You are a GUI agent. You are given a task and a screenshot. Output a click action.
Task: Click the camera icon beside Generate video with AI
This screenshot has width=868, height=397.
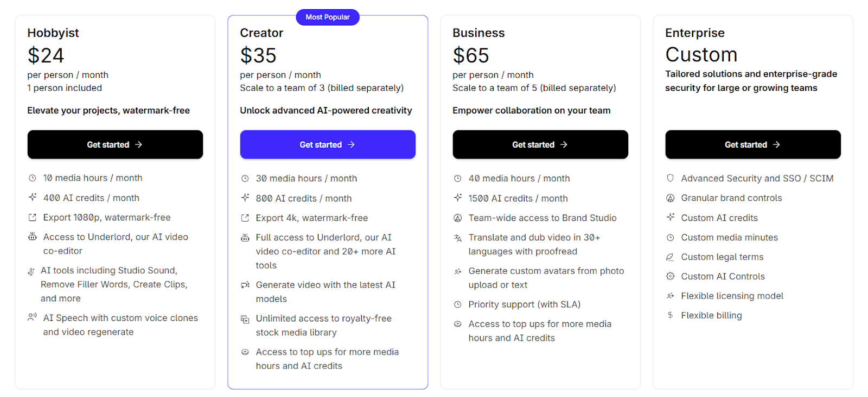click(245, 285)
